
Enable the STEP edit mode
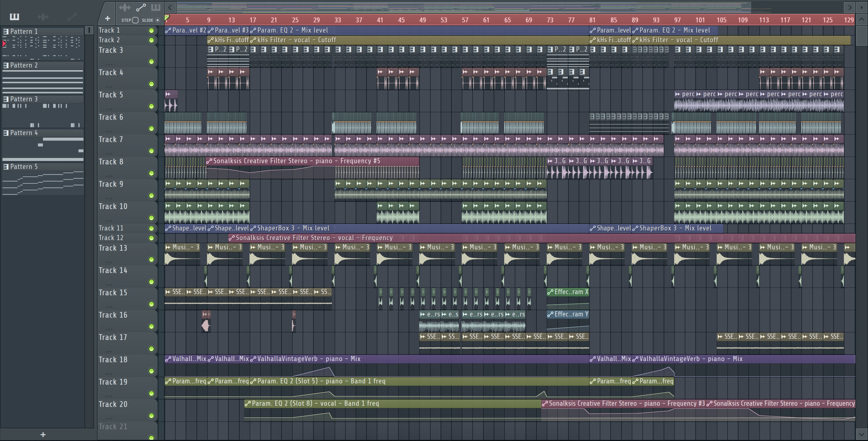coord(135,20)
